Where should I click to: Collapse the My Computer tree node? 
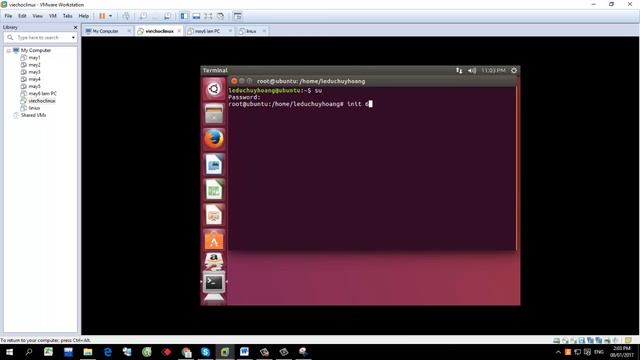[8, 50]
